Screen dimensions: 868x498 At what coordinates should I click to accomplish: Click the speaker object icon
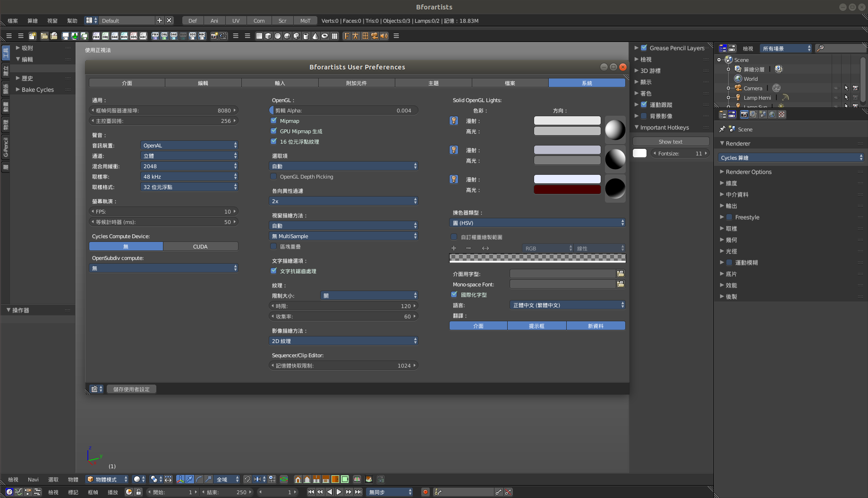[x=383, y=36]
